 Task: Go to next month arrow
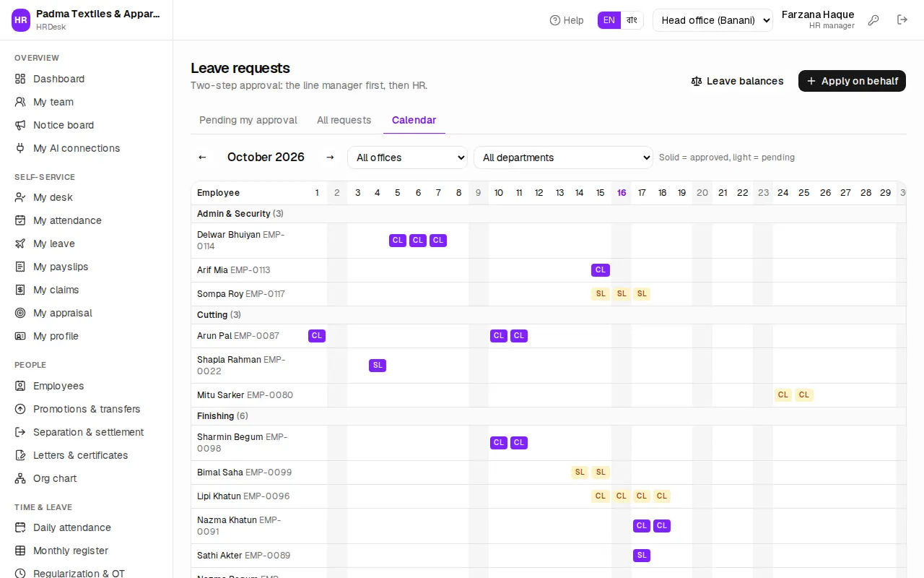tap(330, 158)
